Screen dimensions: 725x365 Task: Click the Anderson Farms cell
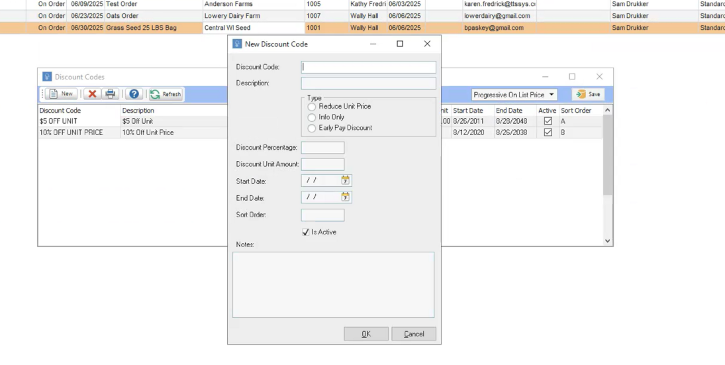coord(254,4)
